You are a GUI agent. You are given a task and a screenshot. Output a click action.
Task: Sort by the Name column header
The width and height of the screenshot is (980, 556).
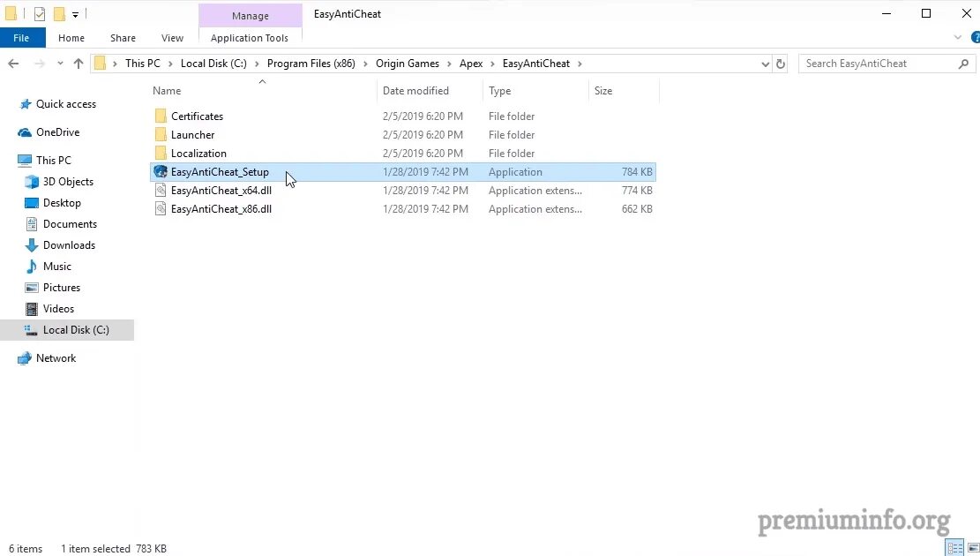[x=167, y=91]
